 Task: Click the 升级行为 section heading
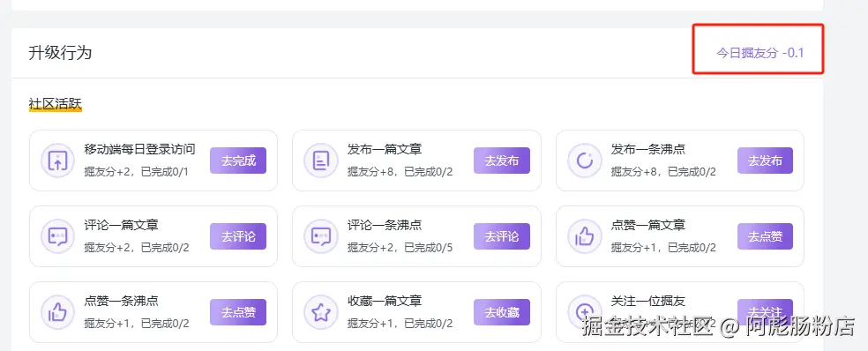tap(60, 53)
